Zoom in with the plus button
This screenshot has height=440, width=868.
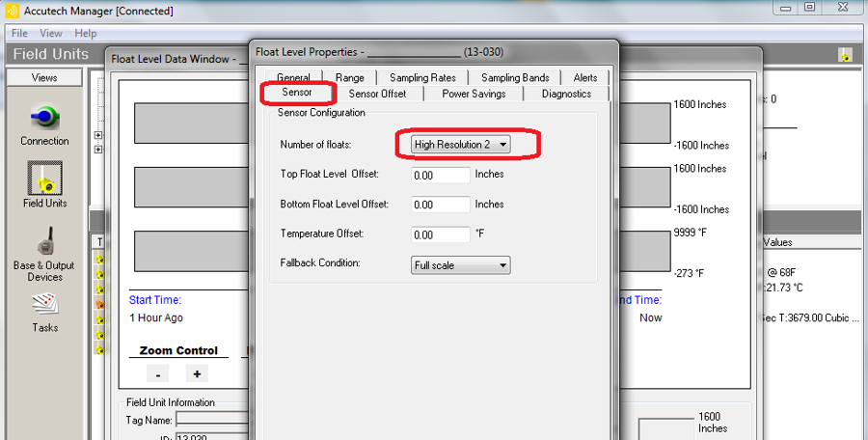(x=197, y=374)
